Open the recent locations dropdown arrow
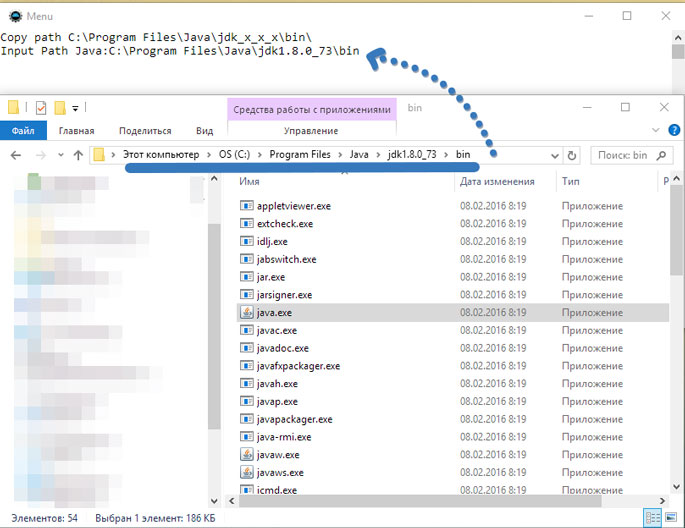The height and width of the screenshot is (528, 685). [61, 155]
